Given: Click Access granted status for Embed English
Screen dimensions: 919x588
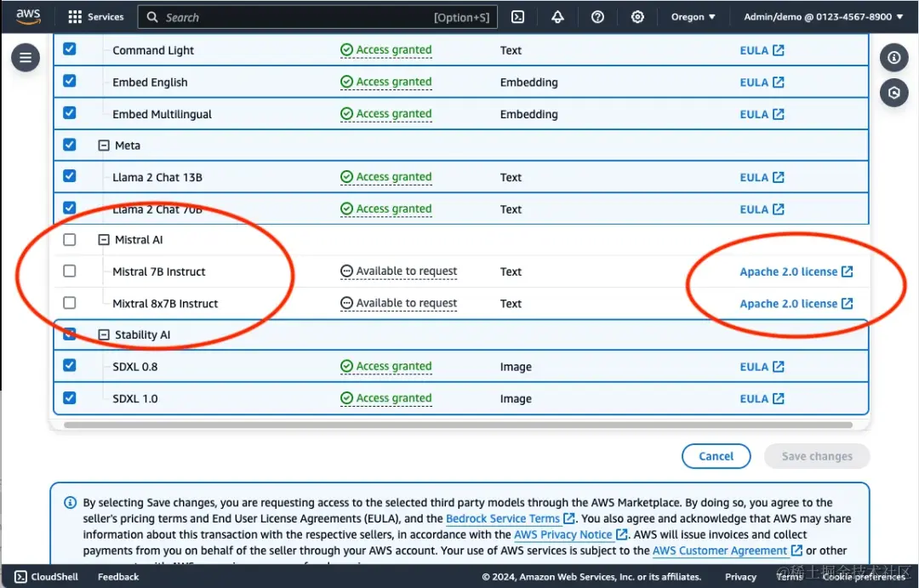Looking at the screenshot, I should click(393, 82).
